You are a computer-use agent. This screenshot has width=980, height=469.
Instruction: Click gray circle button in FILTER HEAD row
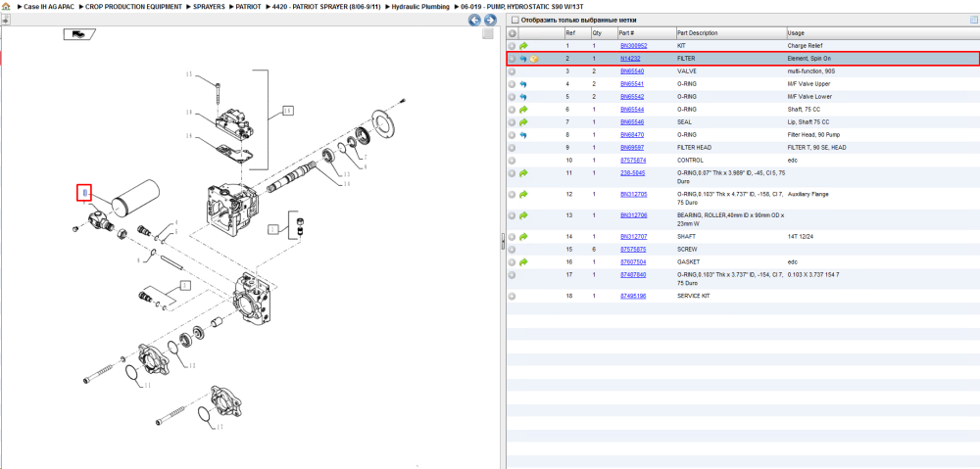tap(512, 148)
